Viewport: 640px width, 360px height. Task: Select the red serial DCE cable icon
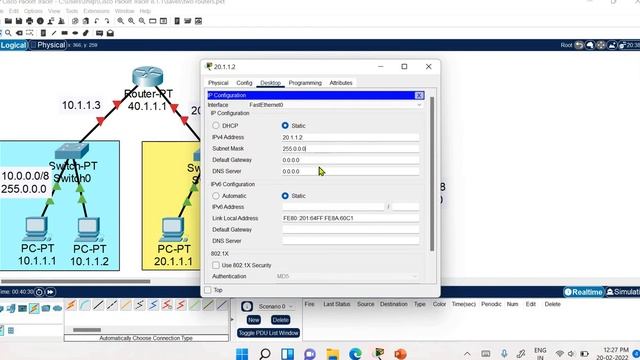[167, 305]
